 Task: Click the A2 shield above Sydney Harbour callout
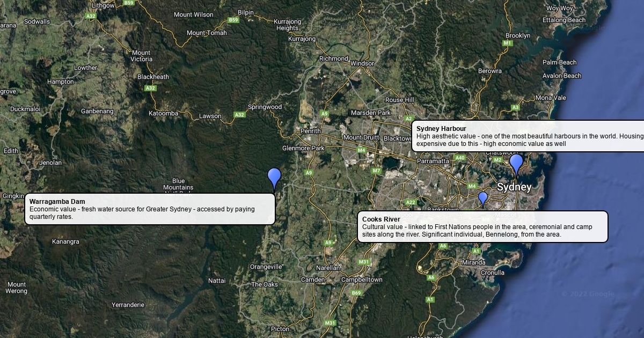point(409,119)
